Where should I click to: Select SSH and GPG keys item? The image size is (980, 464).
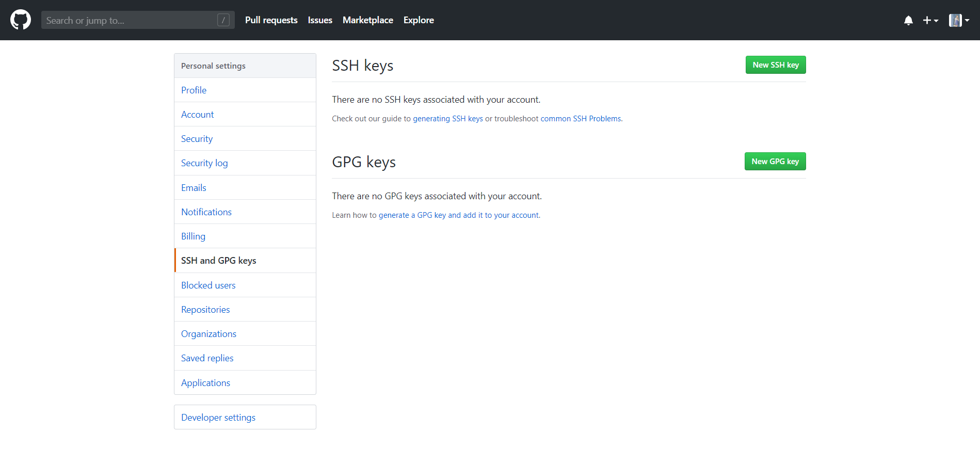coord(245,261)
